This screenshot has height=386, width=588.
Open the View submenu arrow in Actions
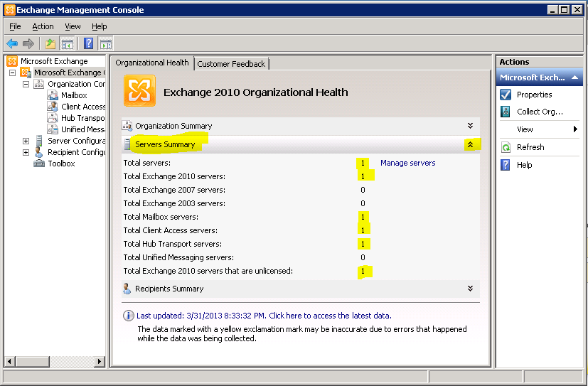[575, 129]
